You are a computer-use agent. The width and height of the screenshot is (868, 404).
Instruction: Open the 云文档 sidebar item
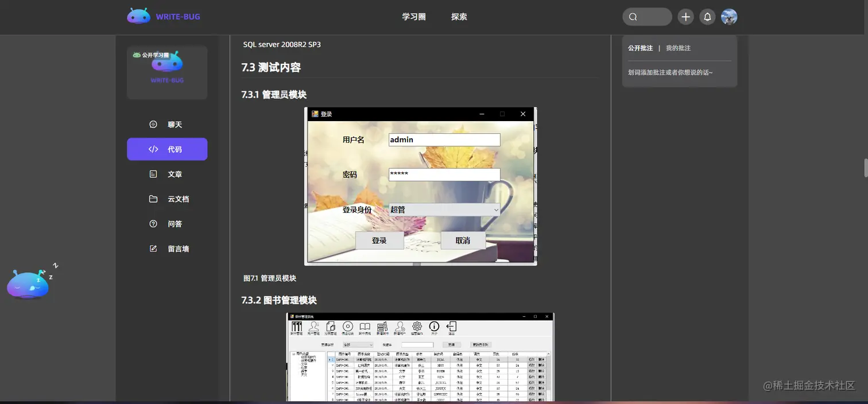pos(167,199)
